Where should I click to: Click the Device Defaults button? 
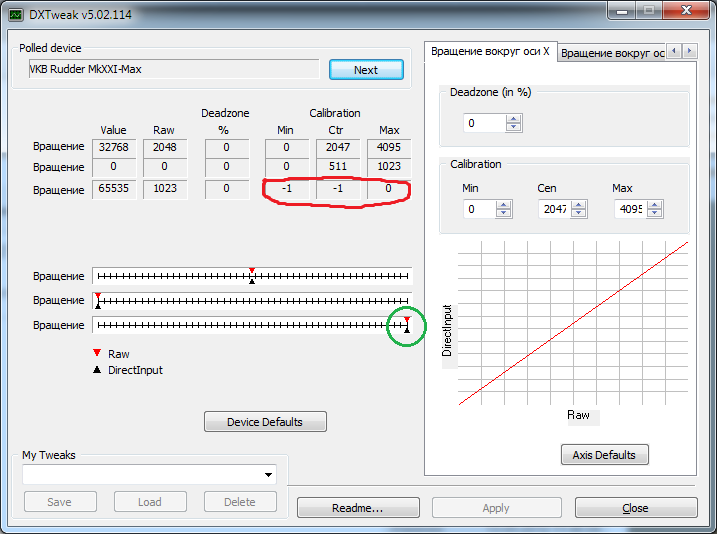[x=265, y=422]
